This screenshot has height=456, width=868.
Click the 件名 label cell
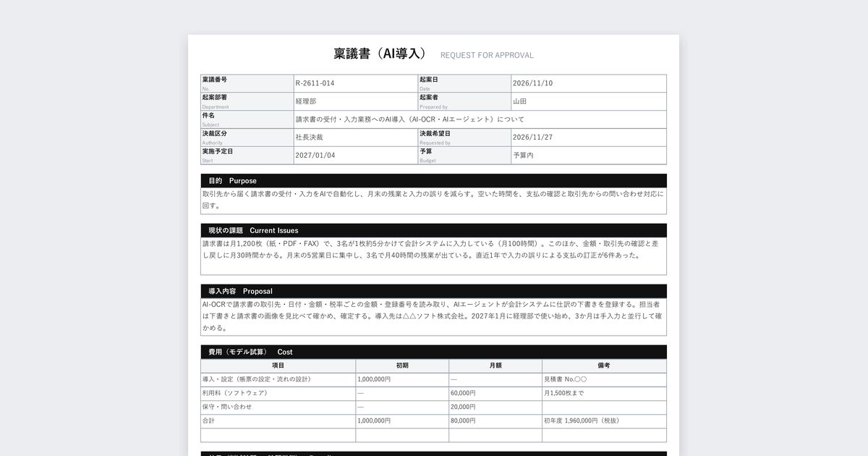pos(247,119)
